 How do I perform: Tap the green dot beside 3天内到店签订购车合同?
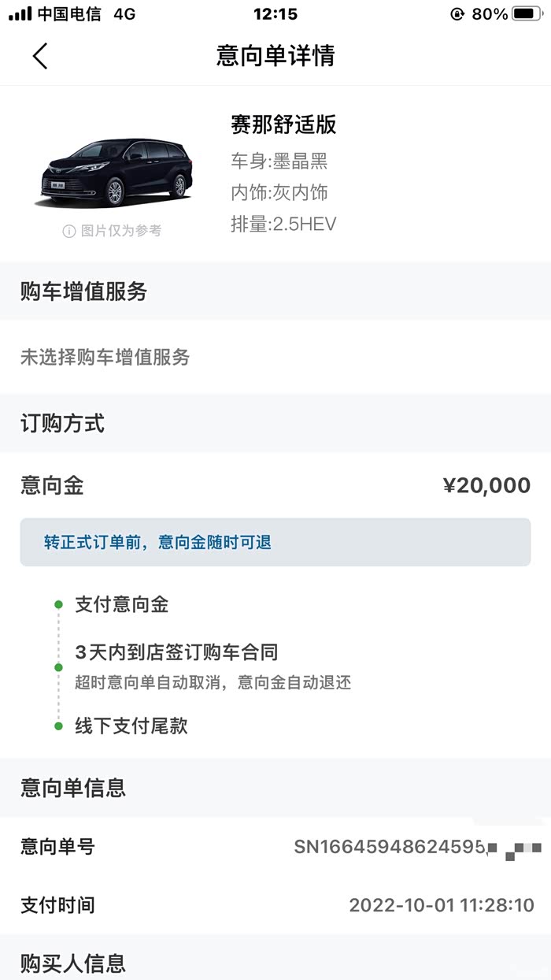click(x=58, y=666)
